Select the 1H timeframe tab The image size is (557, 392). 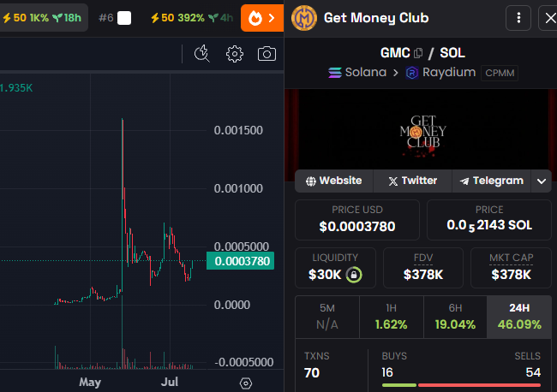(391, 317)
